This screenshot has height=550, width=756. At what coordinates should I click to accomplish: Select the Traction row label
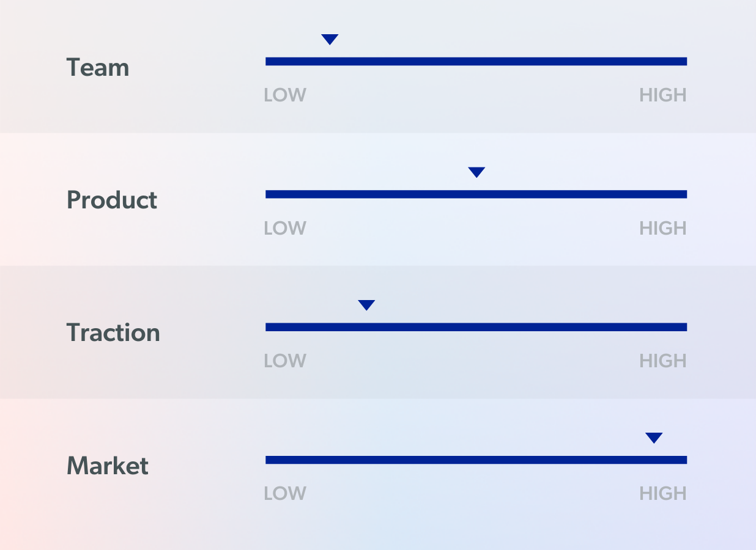coord(113,332)
